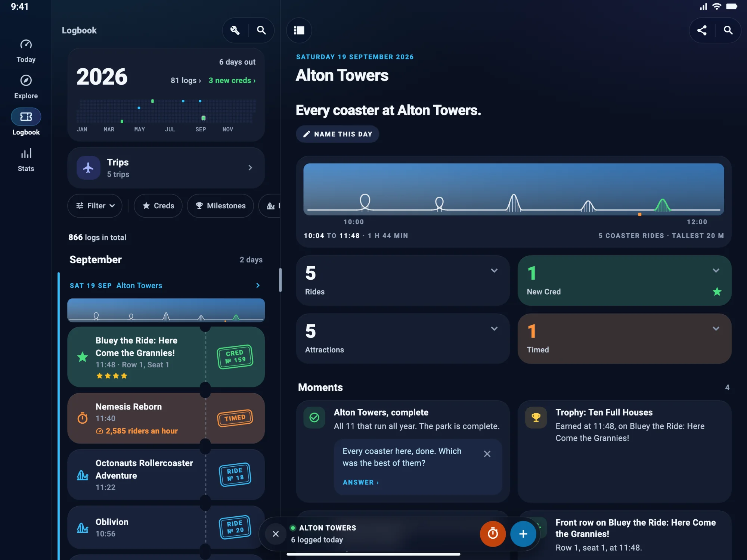
Task: Click the wrench tools icon in Logbook header
Action: point(235,30)
